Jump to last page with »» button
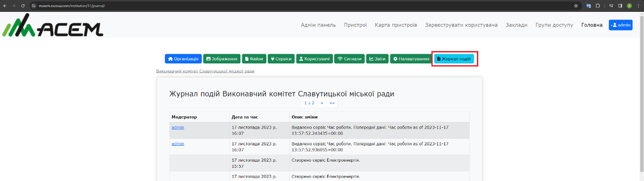The width and height of the screenshot is (644, 181). point(332,103)
